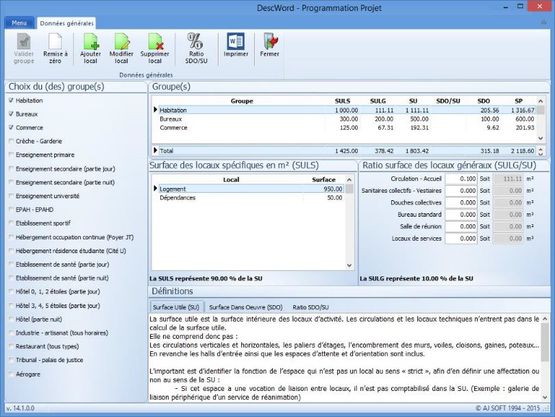Viewport: 555px width, 417px height.
Task: Check Hôtel 0, 1, 2 étoiles (partie jour)
Action: 11,292
